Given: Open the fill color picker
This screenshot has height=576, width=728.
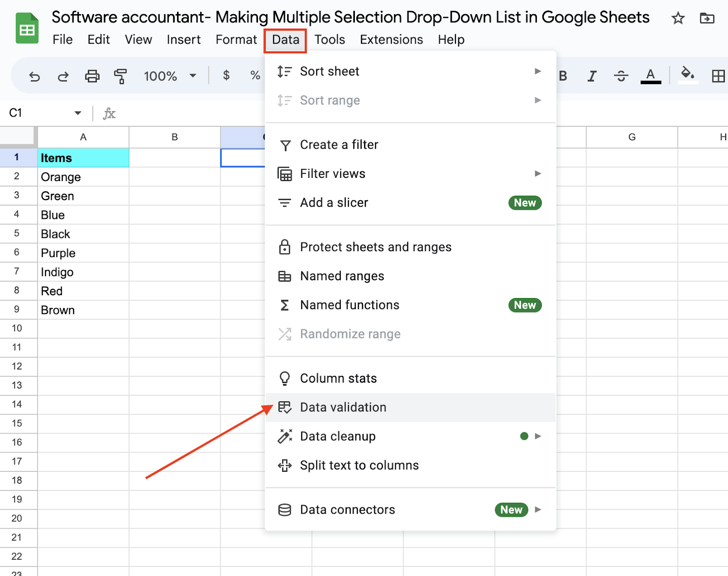Looking at the screenshot, I should 688,75.
